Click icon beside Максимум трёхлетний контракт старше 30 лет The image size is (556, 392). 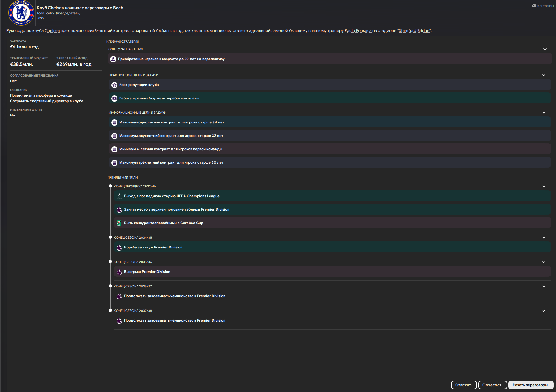(x=114, y=163)
